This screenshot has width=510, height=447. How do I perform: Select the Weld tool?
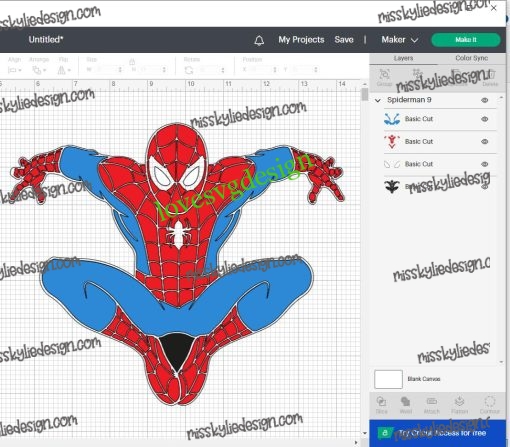(x=406, y=405)
